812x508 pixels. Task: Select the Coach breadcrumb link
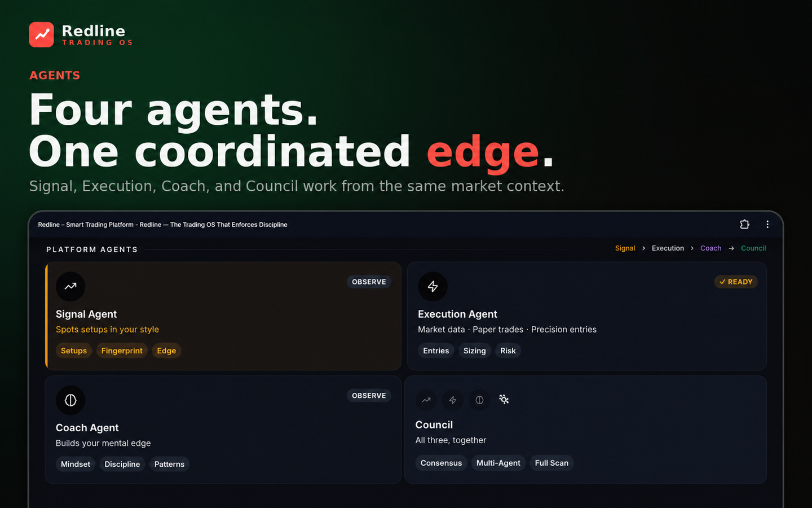click(x=710, y=248)
